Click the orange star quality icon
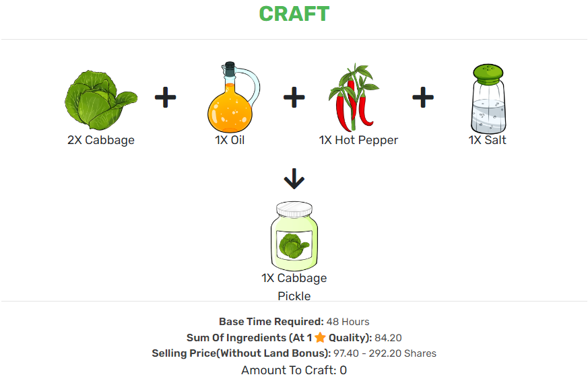Screen dimensions: 588x383 point(320,337)
